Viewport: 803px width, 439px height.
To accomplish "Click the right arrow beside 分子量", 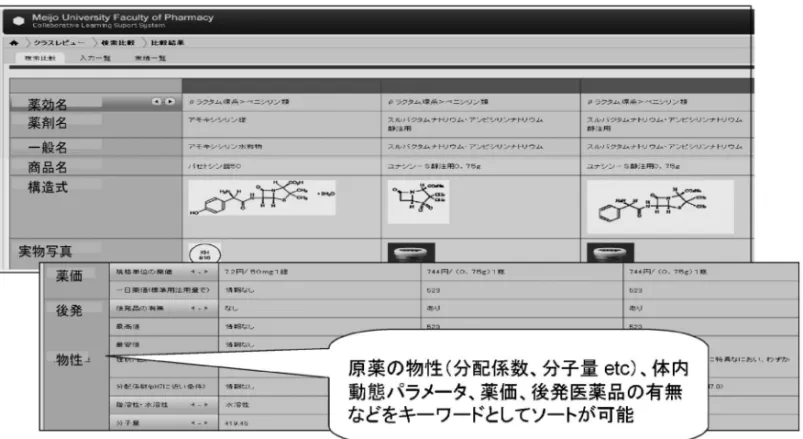I will click(x=204, y=423).
